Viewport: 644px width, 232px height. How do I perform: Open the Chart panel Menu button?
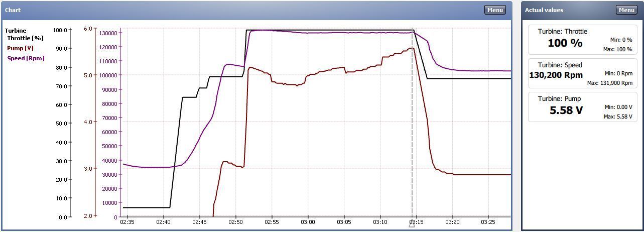click(x=494, y=10)
